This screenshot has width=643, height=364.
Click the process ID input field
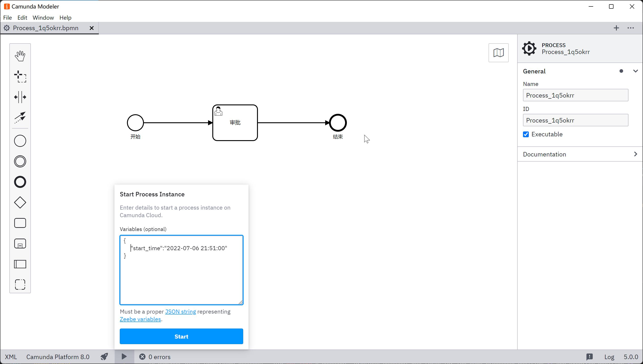[x=575, y=120]
